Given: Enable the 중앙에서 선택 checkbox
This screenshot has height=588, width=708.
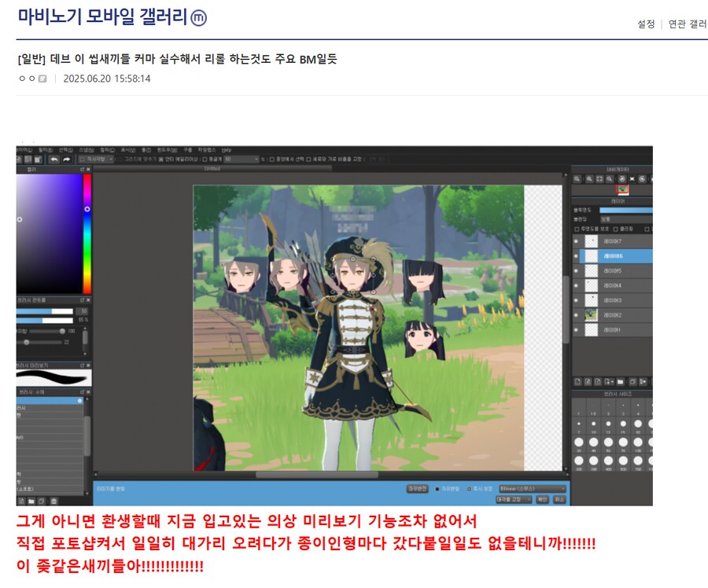Looking at the screenshot, I should (x=271, y=160).
